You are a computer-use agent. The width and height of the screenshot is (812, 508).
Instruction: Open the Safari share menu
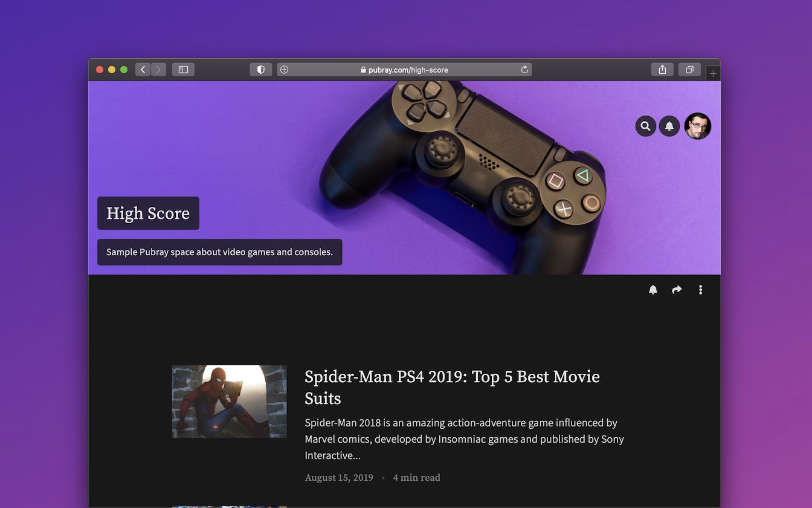click(x=662, y=70)
